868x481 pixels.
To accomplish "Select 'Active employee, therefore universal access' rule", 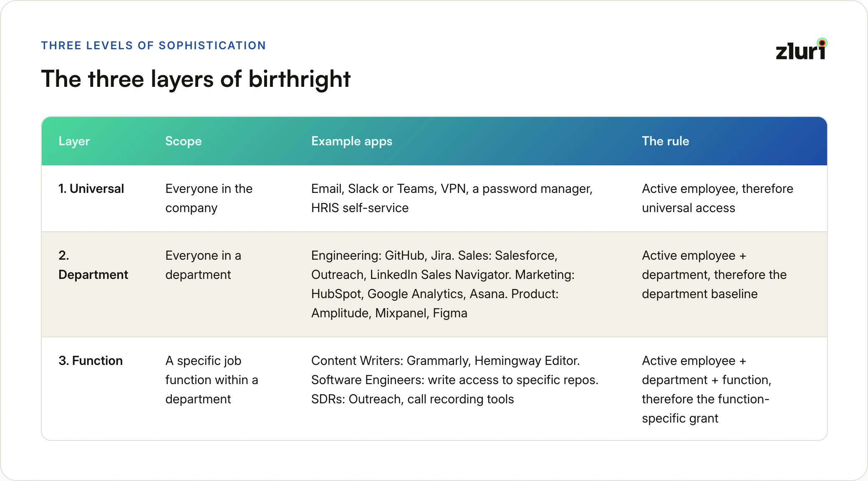I will pyautogui.click(x=717, y=198).
